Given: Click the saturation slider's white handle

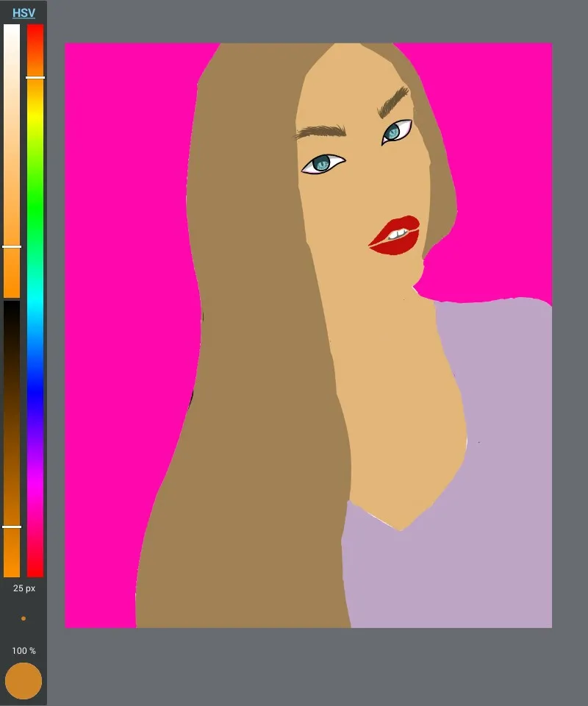Looking at the screenshot, I should tap(12, 247).
